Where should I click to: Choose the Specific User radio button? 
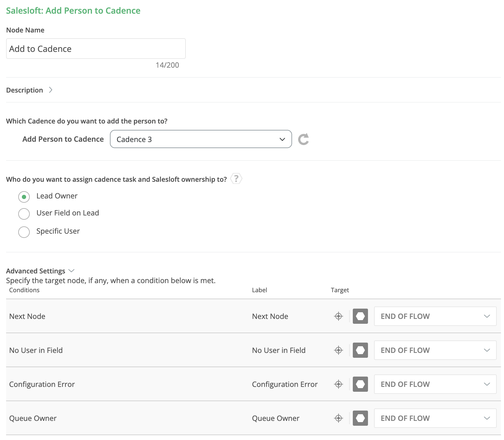[x=24, y=232]
